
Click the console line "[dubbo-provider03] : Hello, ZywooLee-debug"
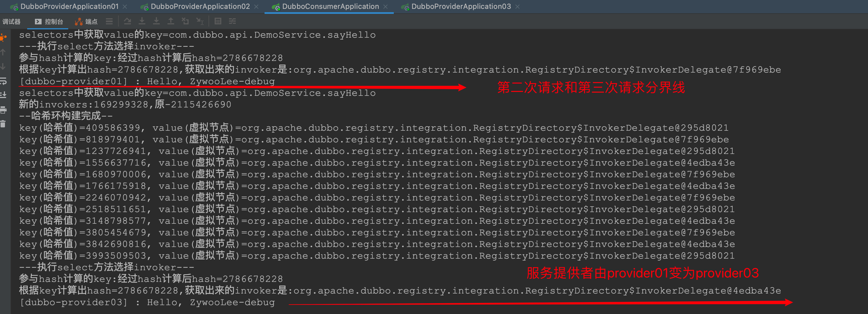[x=147, y=302]
